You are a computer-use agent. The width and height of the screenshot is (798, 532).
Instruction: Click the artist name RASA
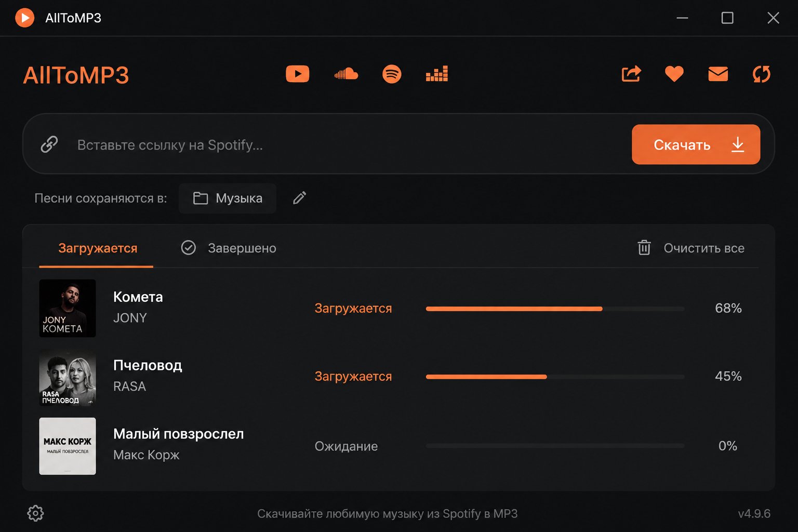click(129, 386)
